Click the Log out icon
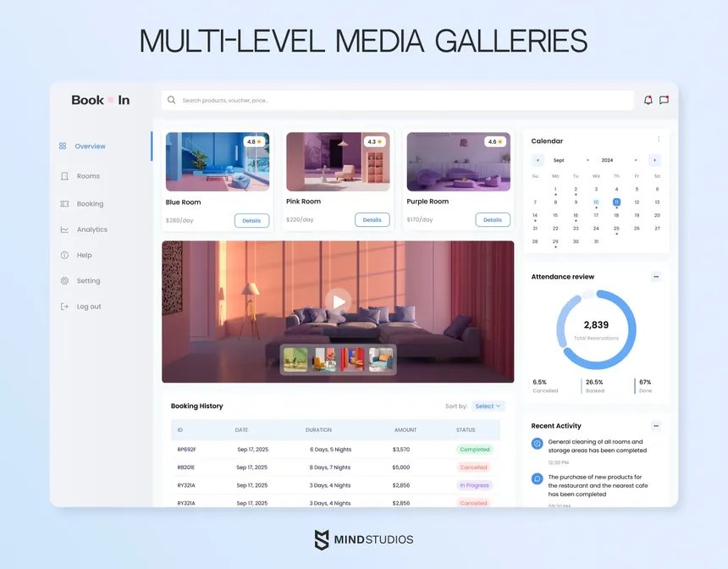Image resolution: width=728 pixels, height=569 pixels. [64, 307]
